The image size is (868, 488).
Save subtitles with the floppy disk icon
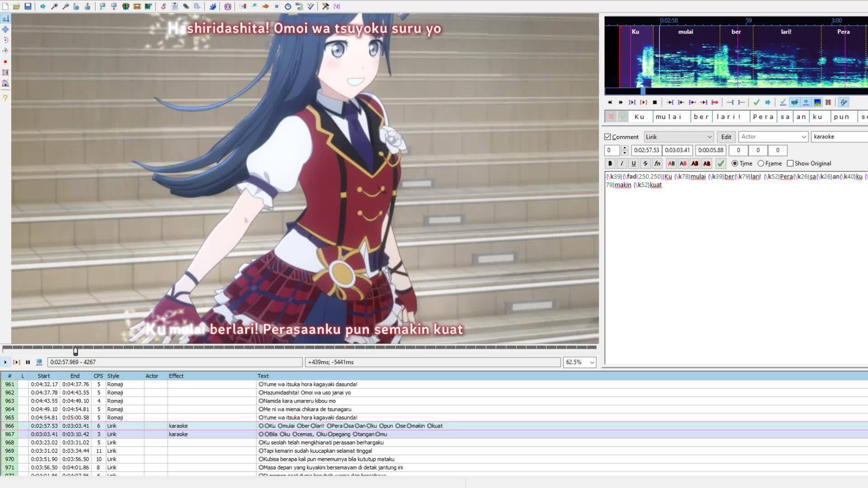(28, 6)
